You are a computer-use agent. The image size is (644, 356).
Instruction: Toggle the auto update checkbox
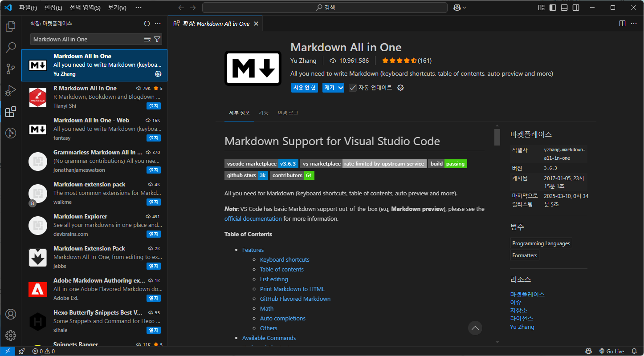[353, 88]
